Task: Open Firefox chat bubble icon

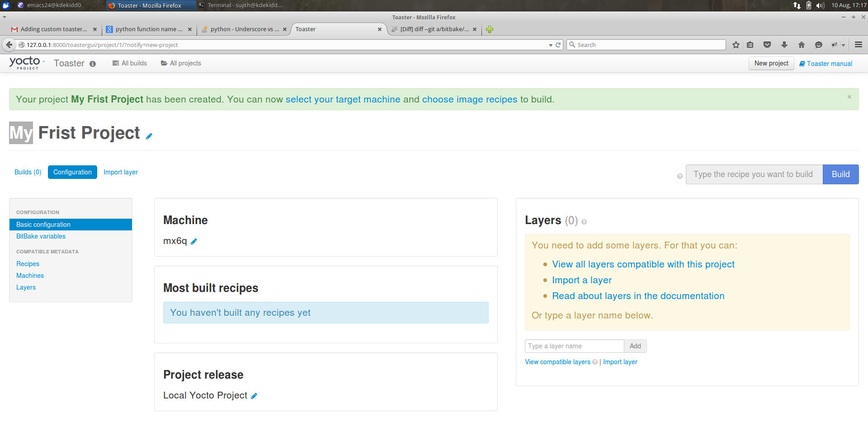Action: (x=819, y=45)
